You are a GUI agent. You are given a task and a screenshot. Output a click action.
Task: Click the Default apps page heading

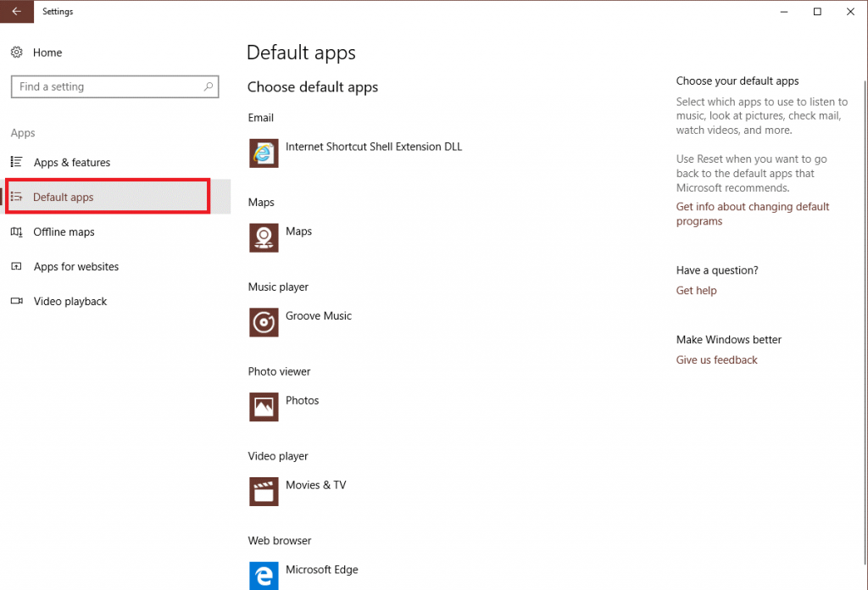301,53
